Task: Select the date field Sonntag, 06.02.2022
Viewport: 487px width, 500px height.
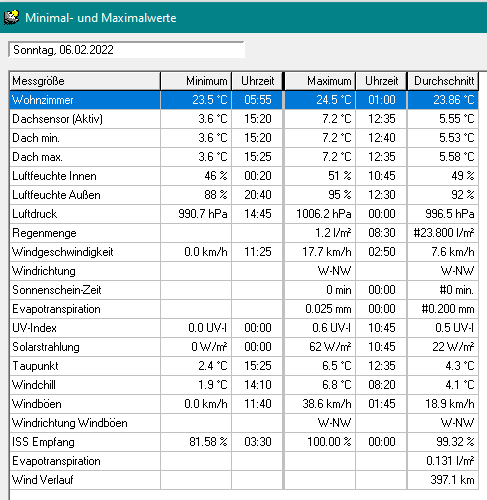Action: [126, 50]
